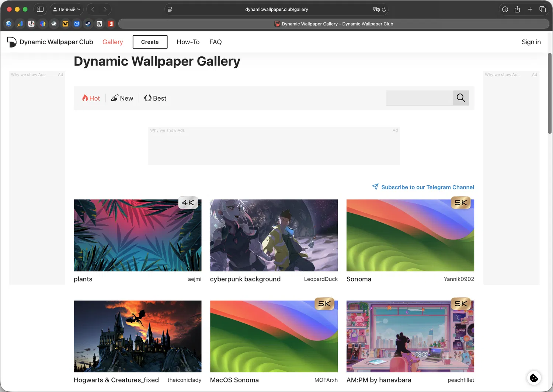Image resolution: width=553 pixels, height=392 pixels.
Task: Open the blue mail pinned tab
Action: (77, 24)
